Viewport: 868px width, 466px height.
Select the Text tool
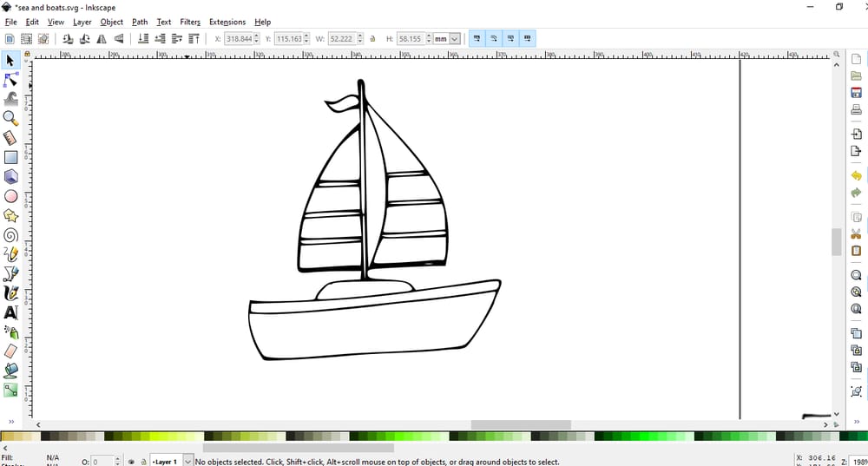click(10, 312)
